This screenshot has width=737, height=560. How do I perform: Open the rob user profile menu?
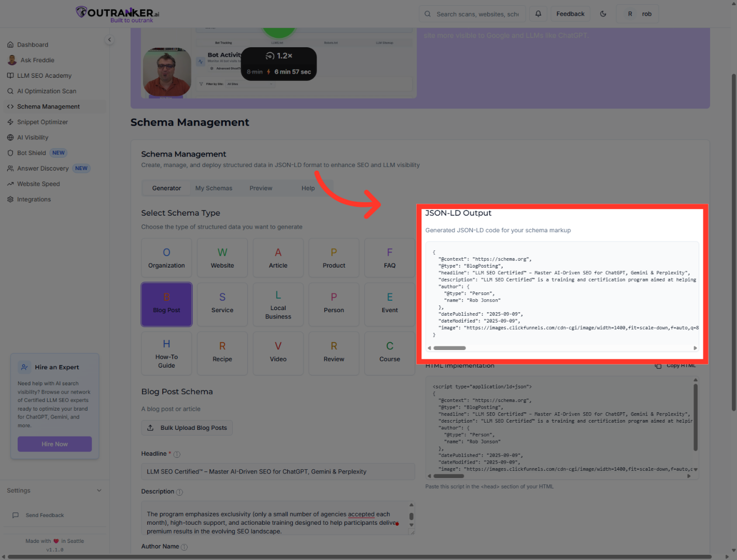(x=638, y=14)
